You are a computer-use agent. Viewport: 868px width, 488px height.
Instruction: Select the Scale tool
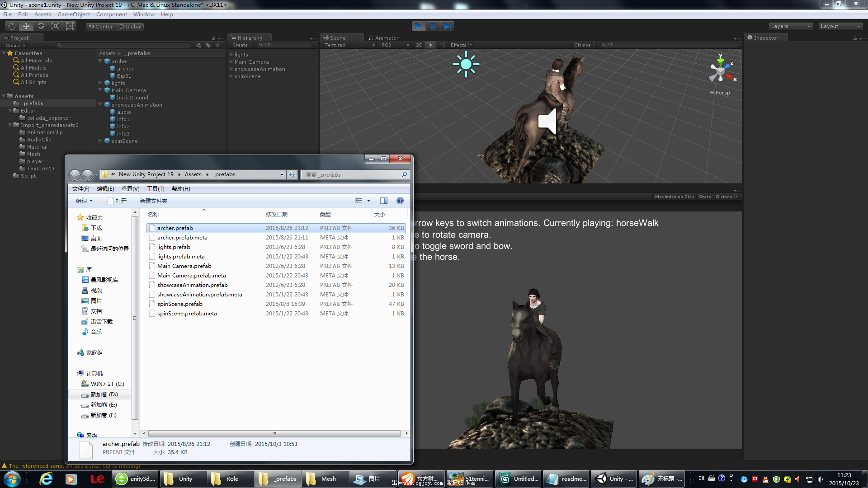[55, 26]
